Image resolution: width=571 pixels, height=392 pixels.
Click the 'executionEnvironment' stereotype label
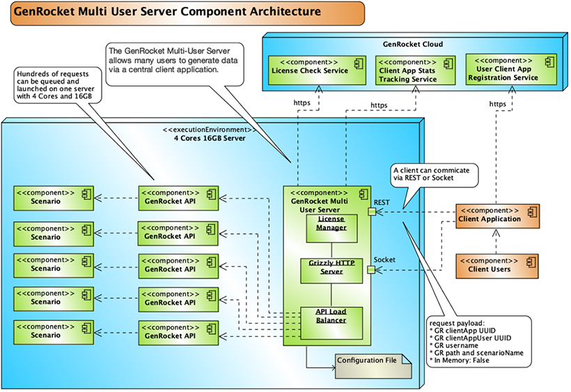pyautogui.click(x=210, y=130)
